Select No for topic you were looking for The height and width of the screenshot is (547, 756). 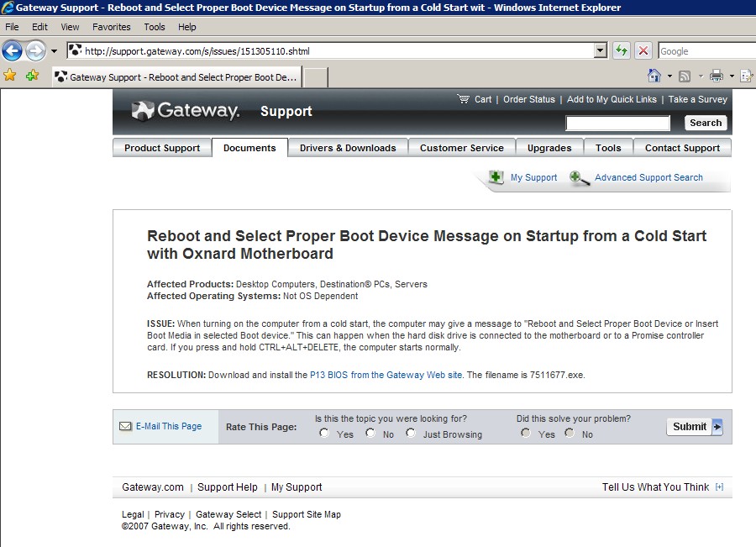tap(370, 434)
